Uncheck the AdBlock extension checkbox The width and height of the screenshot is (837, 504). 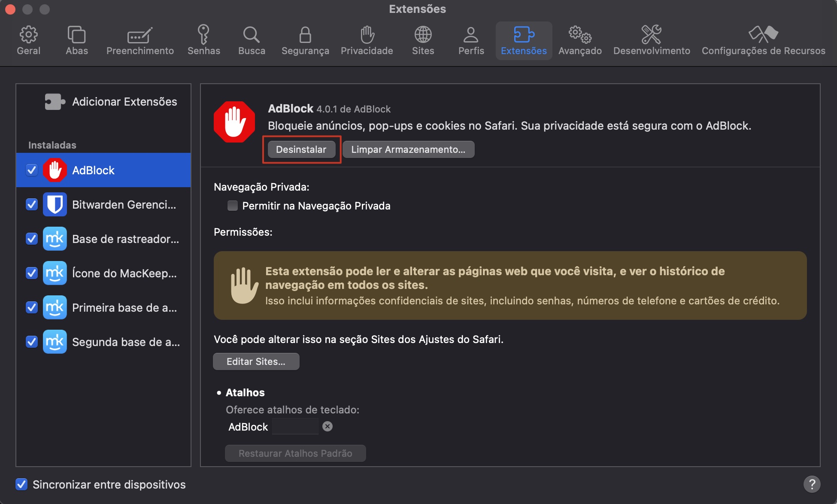[x=32, y=170]
